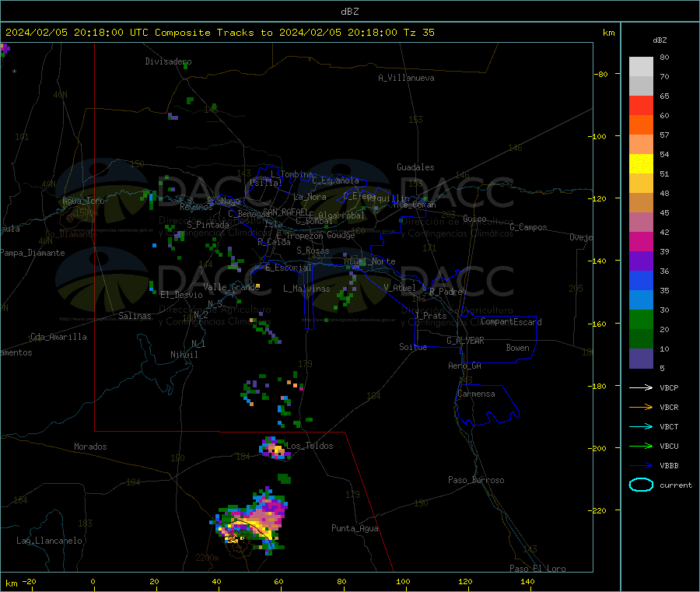Screen dimensions: 700x592
Task: Click the '100' tick on the bottom axis
Action: point(403,581)
